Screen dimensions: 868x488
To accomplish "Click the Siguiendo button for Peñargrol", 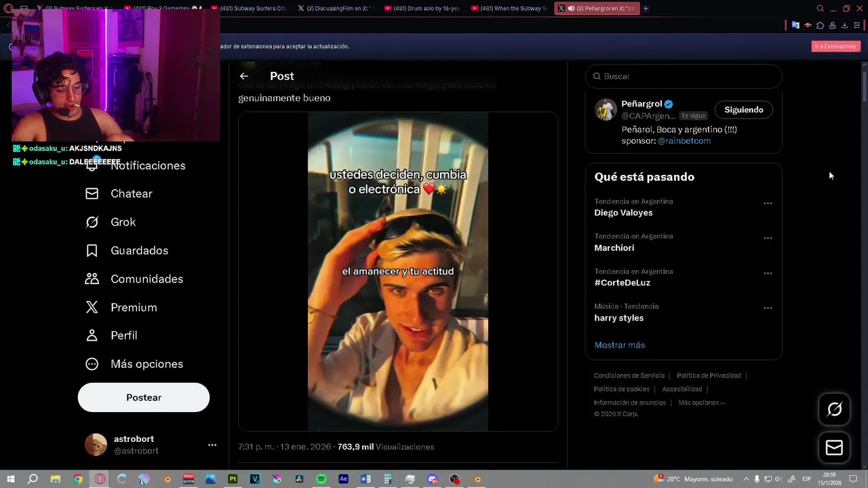I will tap(744, 110).
